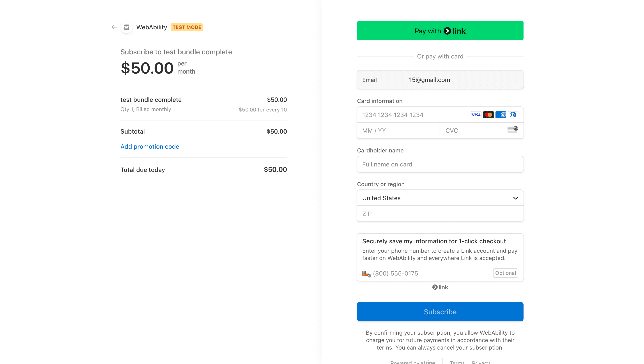Click Pay with Link button
The width and height of the screenshot is (644, 364).
click(440, 31)
